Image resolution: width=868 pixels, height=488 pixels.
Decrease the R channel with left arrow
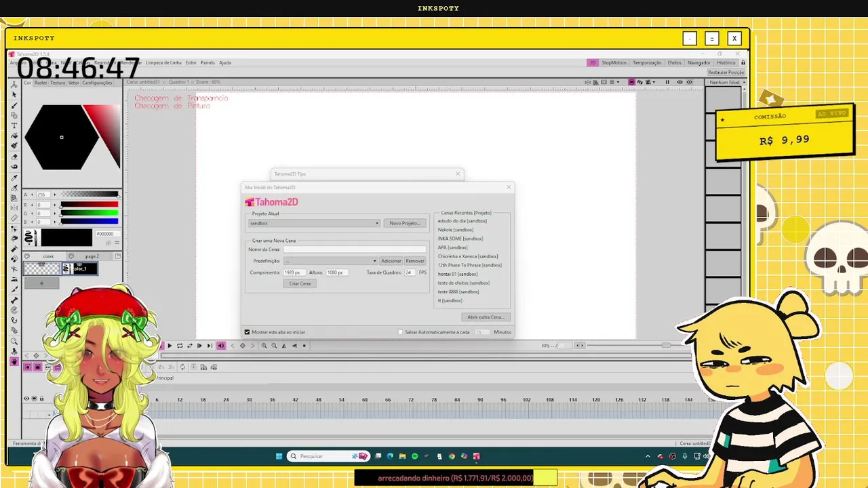coord(32,205)
